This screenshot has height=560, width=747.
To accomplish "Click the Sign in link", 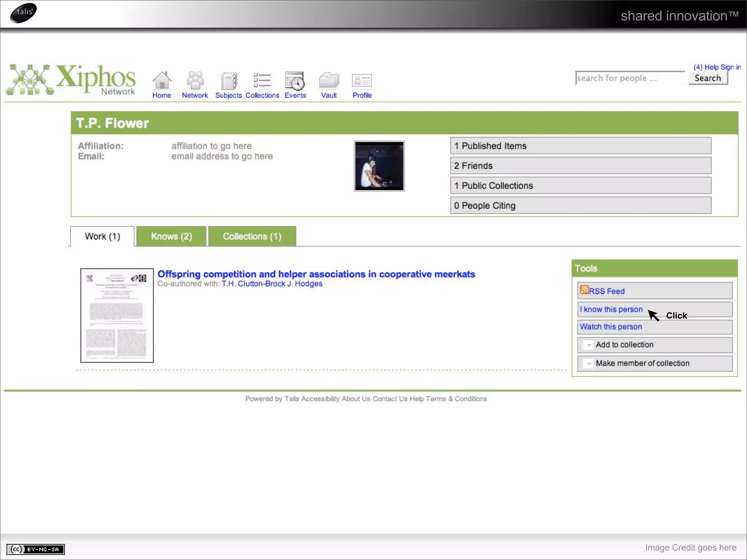I will click(731, 67).
